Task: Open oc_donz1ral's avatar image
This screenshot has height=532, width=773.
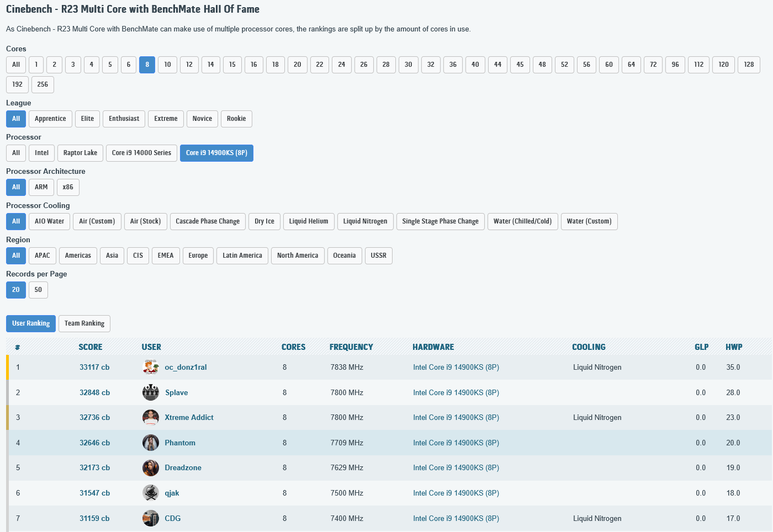Action: pos(151,367)
